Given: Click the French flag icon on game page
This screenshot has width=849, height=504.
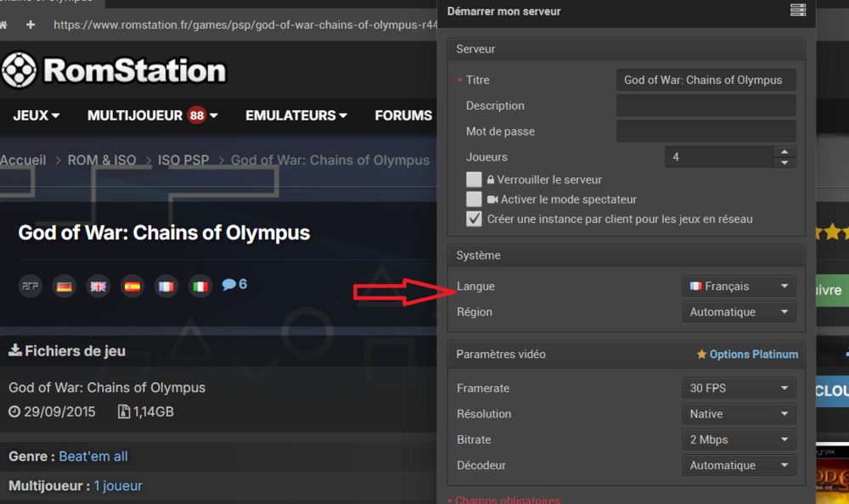Looking at the screenshot, I should (166, 286).
